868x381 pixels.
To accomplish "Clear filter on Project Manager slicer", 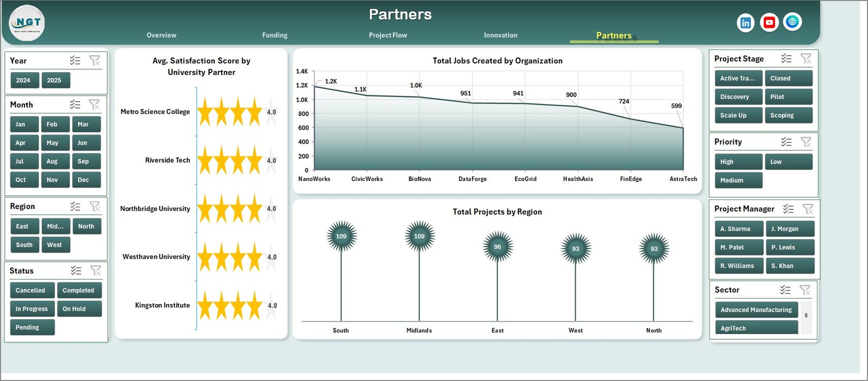I will 808,209.
